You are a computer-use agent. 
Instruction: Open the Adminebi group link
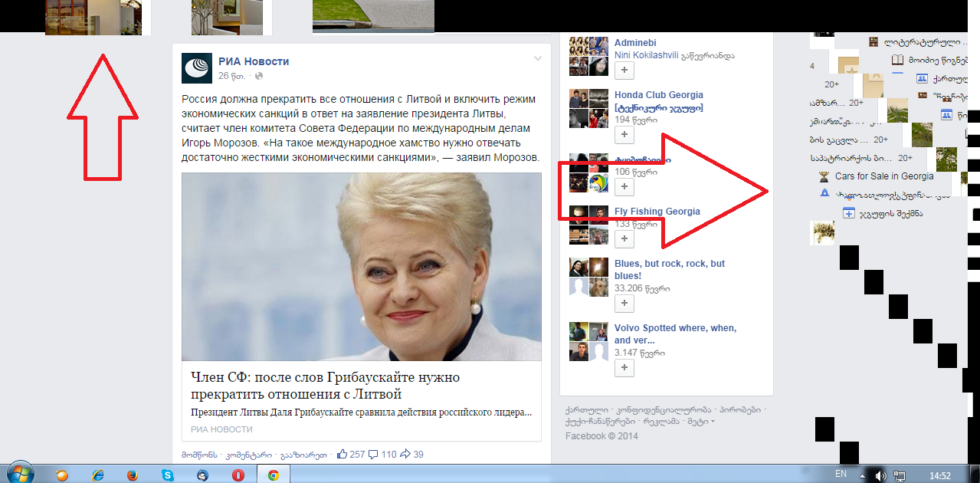tap(635, 43)
